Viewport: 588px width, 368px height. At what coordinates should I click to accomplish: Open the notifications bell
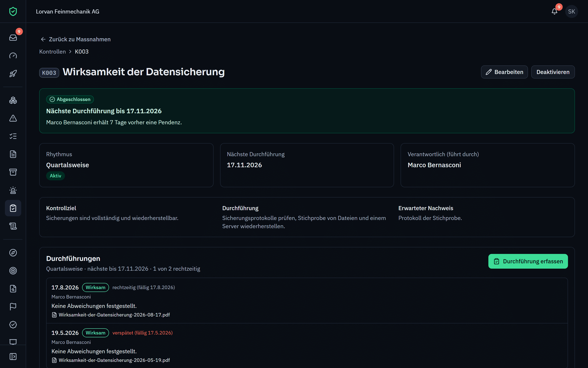[554, 11]
